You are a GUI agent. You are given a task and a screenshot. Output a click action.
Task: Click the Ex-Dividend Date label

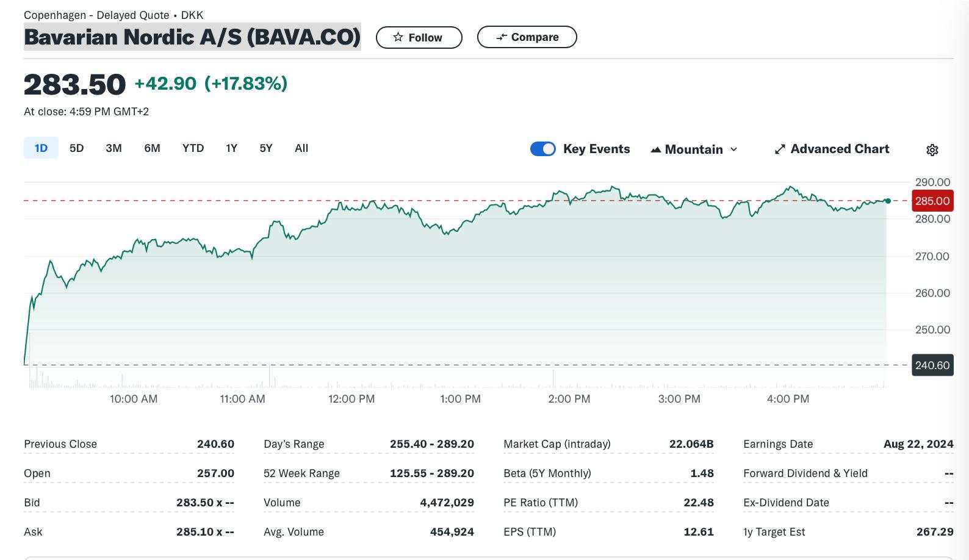click(x=786, y=503)
